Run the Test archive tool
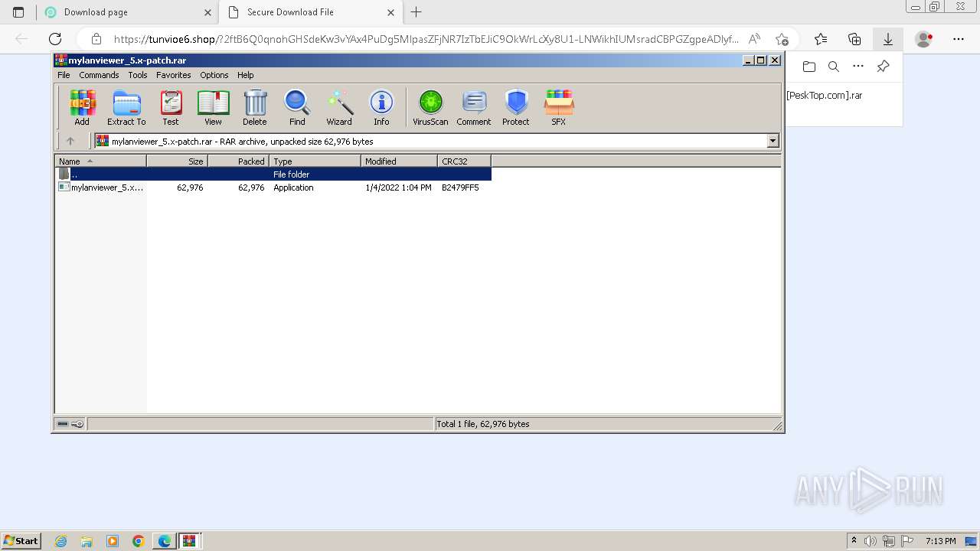The image size is (980, 551). click(x=171, y=108)
